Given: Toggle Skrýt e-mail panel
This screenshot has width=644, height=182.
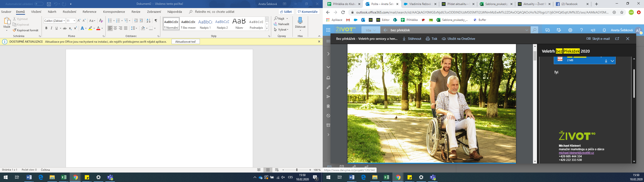Looking at the screenshot, I should (598, 39).
